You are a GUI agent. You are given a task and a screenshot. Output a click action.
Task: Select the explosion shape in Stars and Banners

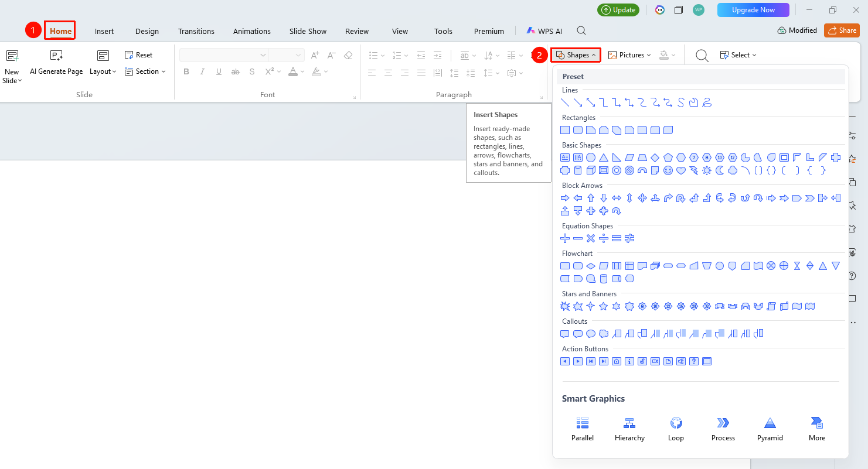point(565,306)
